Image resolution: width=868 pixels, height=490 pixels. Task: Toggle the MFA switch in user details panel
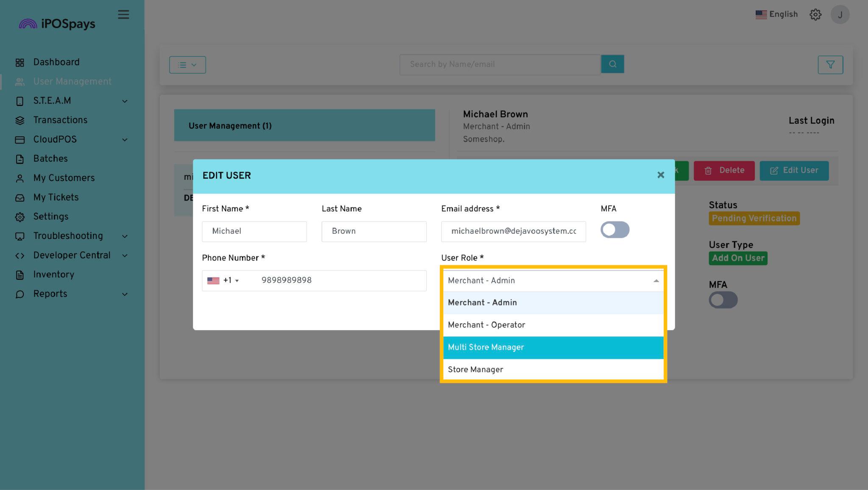(723, 300)
